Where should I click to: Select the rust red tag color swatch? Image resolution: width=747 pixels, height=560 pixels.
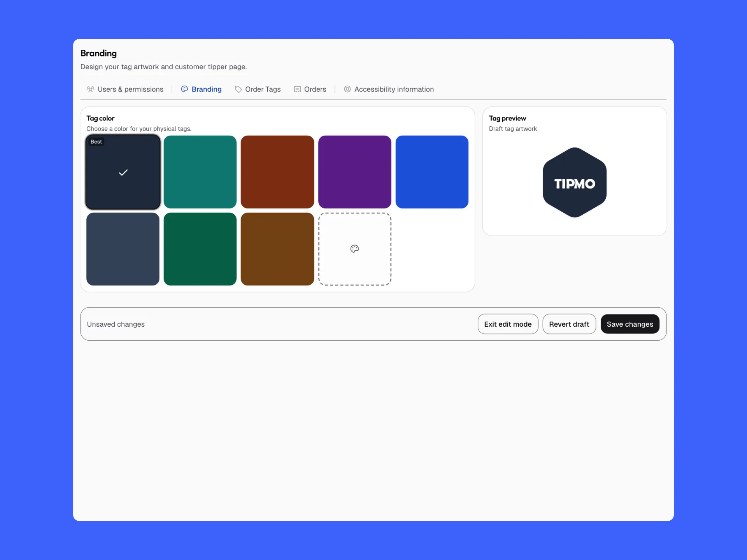(277, 172)
